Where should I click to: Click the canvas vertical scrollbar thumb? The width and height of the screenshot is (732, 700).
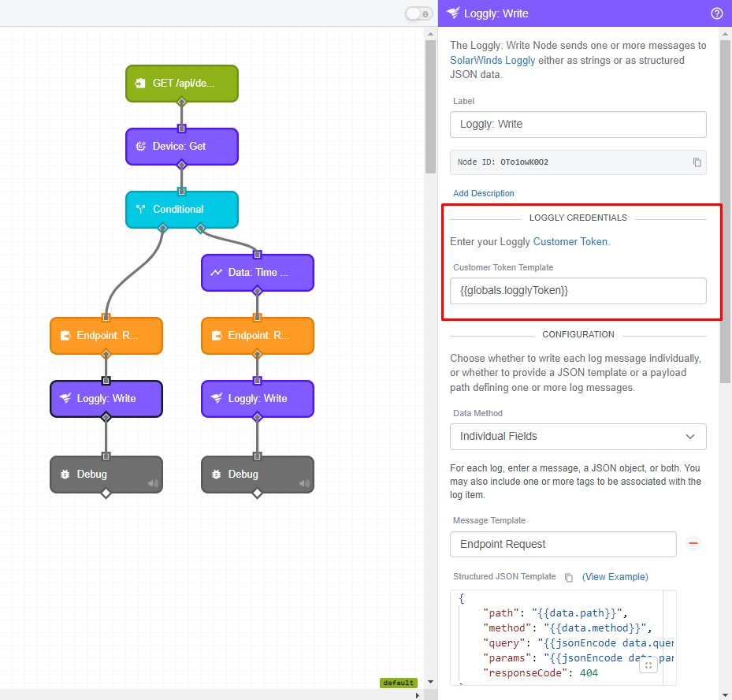coord(430,106)
